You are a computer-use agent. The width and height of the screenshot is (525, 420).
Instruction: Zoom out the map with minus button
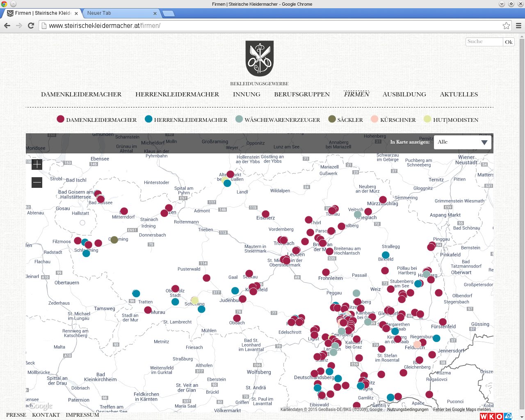click(37, 183)
